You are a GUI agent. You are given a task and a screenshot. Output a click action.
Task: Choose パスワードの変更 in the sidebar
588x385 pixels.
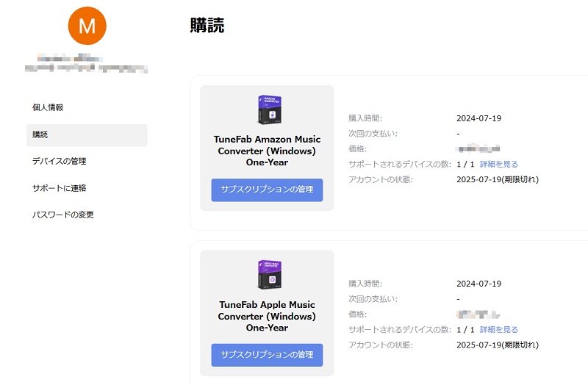[x=62, y=215]
